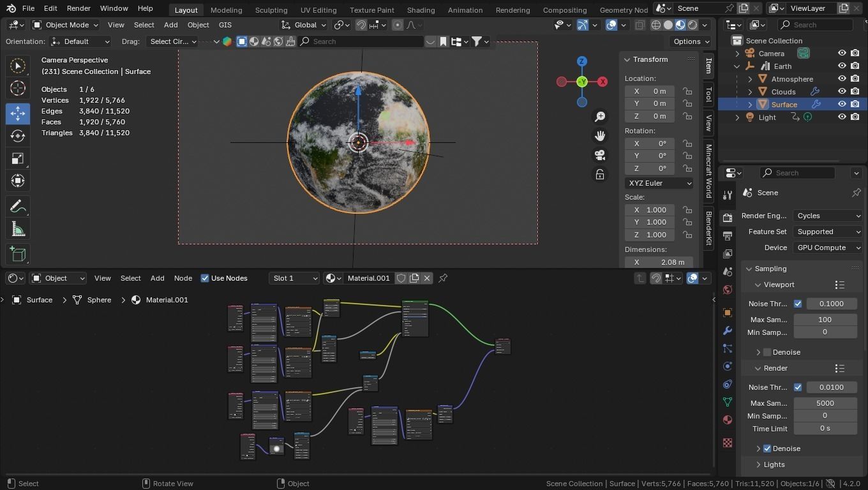Disable the Render Denoise checkbox

pyautogui.click(x=767, y=449)
